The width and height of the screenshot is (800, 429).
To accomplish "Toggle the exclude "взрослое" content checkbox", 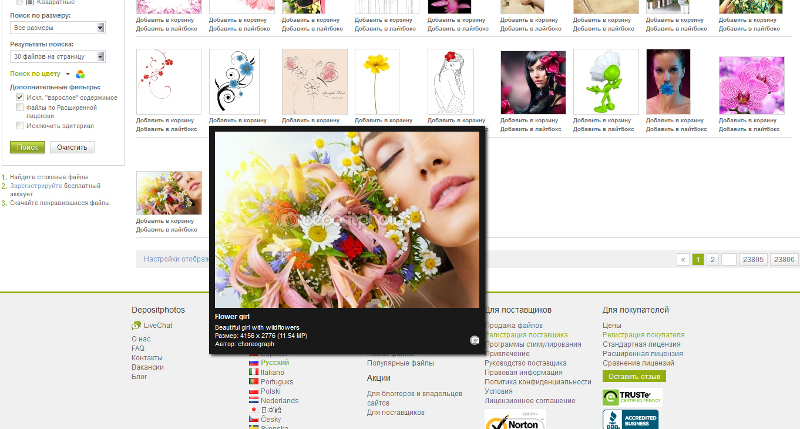I will (20, 97).
